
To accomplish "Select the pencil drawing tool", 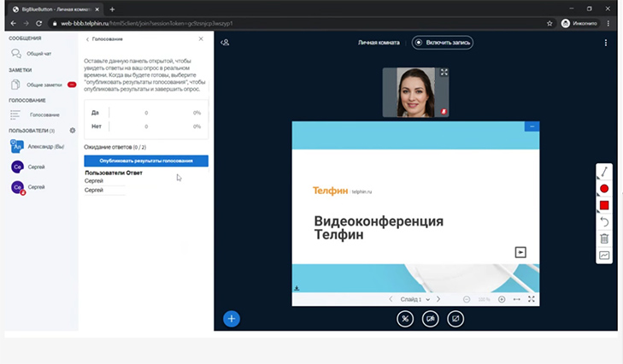I will (604, 172).
